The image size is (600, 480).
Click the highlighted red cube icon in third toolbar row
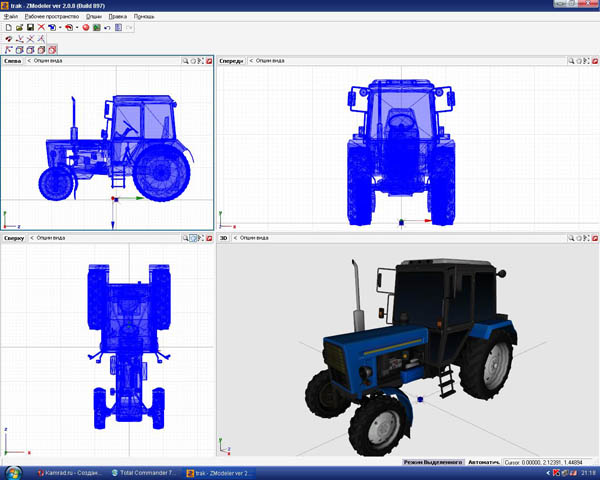pyautogui.click(x=52, y=49)
